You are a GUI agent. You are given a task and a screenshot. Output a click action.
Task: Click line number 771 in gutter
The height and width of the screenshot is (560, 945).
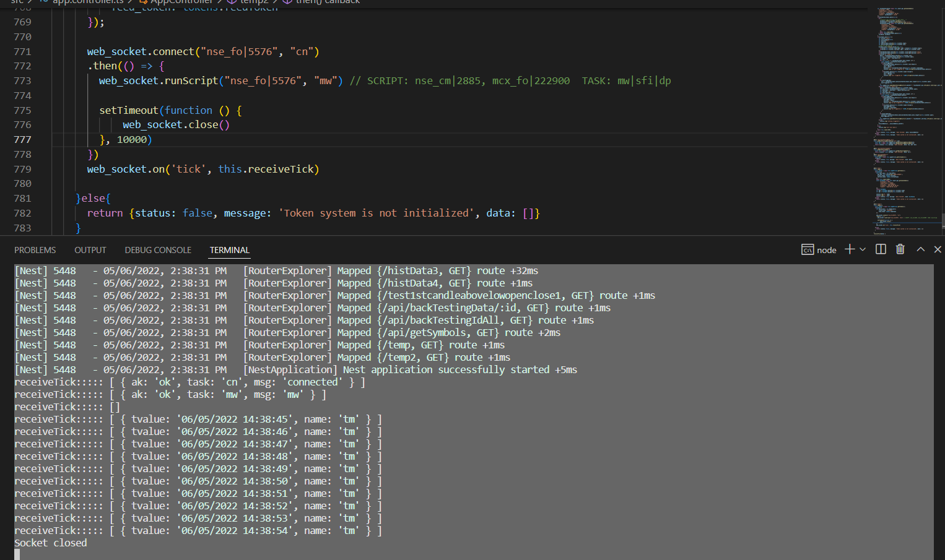pos(22,52)
